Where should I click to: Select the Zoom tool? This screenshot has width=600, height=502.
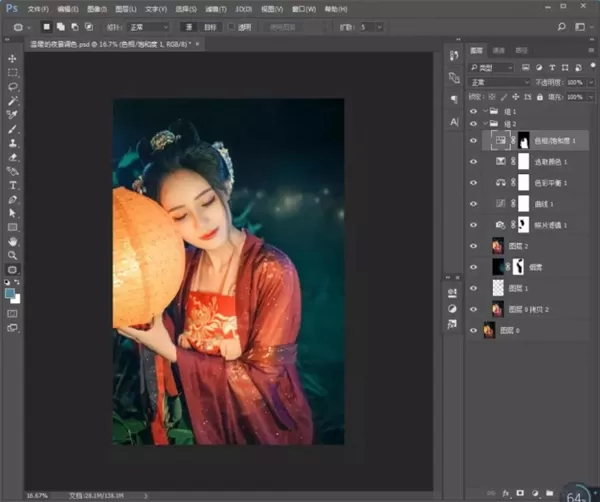[x=13, y=255]
